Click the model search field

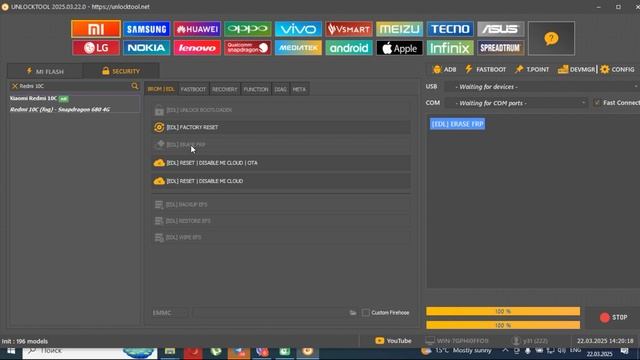(x=75, y=86)
